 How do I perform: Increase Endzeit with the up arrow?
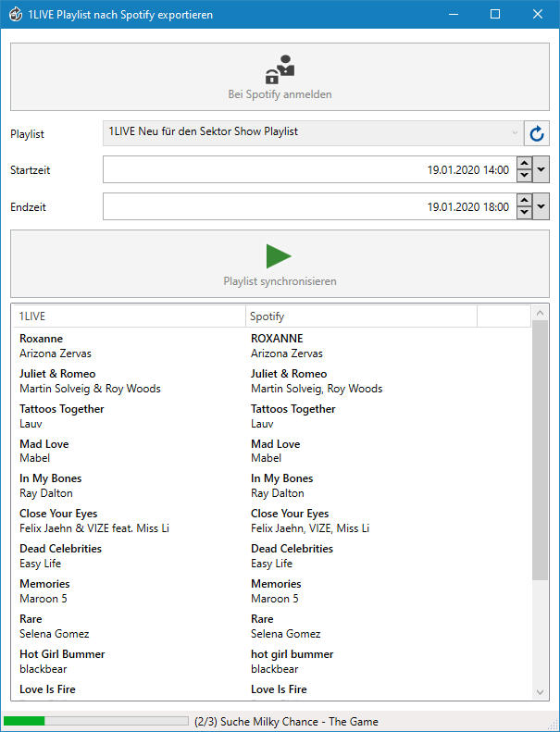[x=525, y=200]
